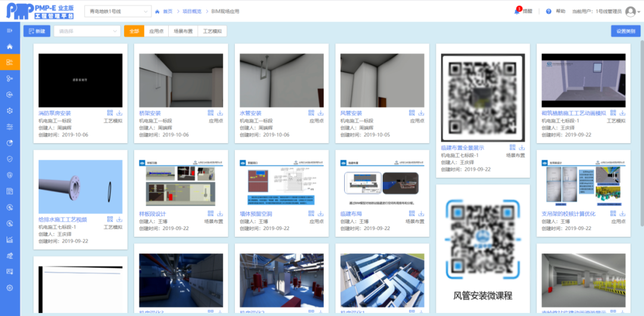This screenshot has height=316, width=644.
Task: Download the 桥架安装 item
Action: [219, 113]
